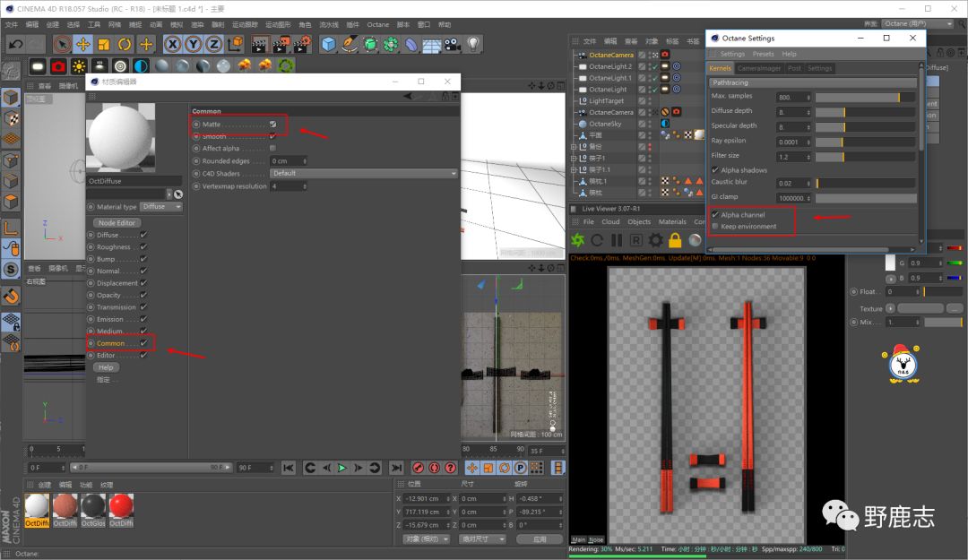Screen dimensions: 968x560
Task: Toggle the X axis lock icon
Action: point(172,44)
